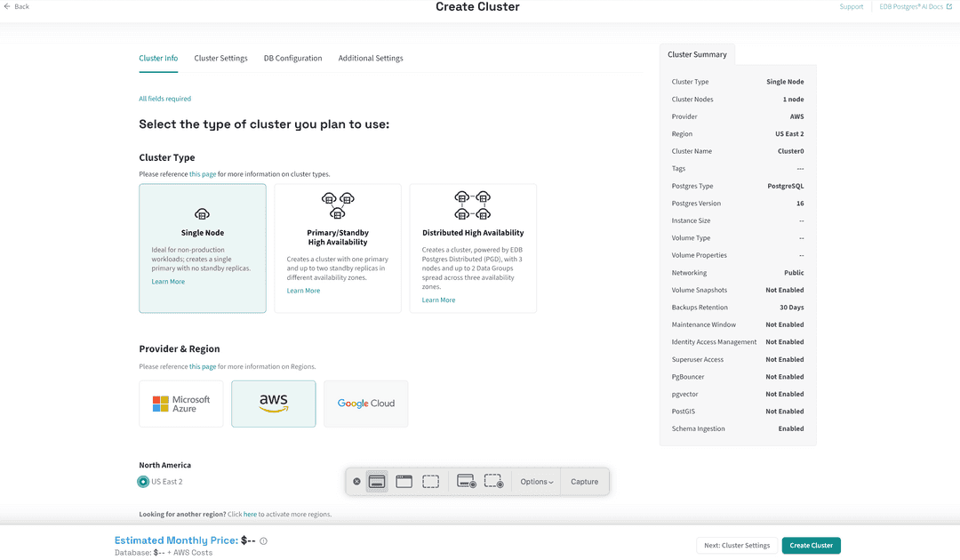Viewport: 960px width, 560px height.
Task: Select the Record Entire Screen tool
Action: click(465, 481)
